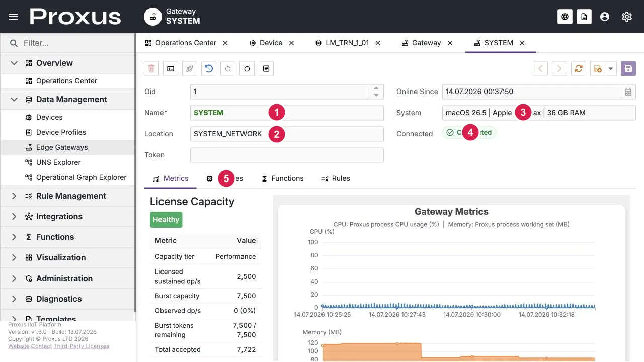Click the sidebar Filter input
The height and width of the screenshot is (362, 644).
coord(75,43)
